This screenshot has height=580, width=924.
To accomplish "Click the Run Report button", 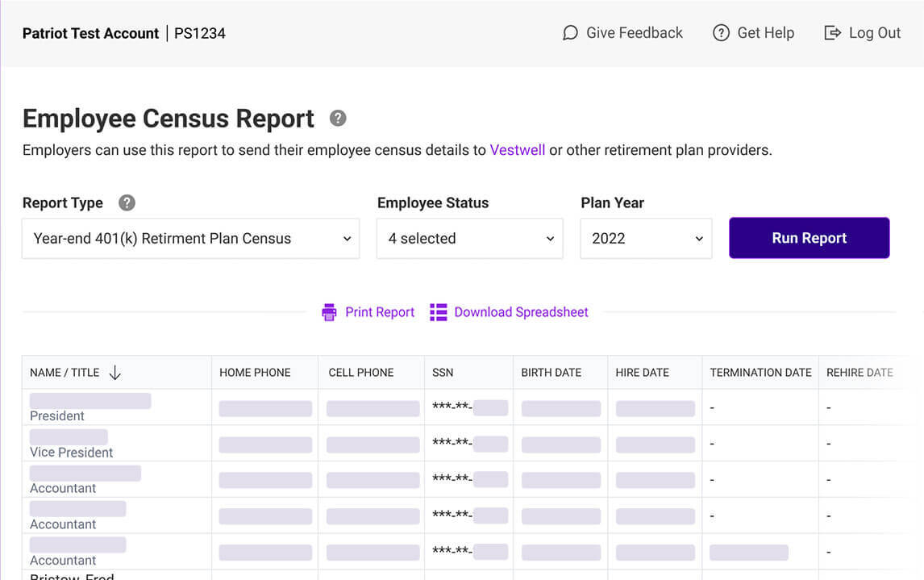I will pyautogui.click(x=809, y=238).
